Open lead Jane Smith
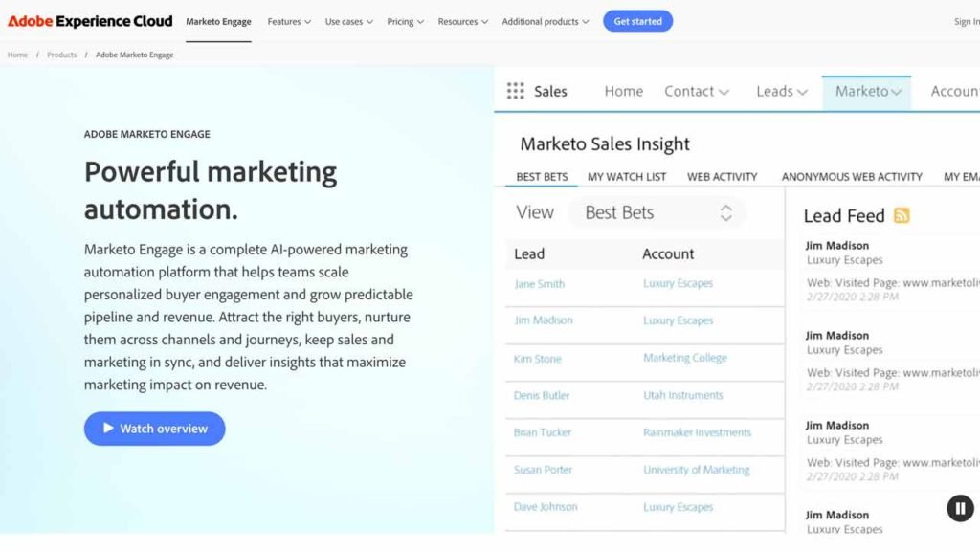Viewport: 980px width, 551px height. pos(540,283)
